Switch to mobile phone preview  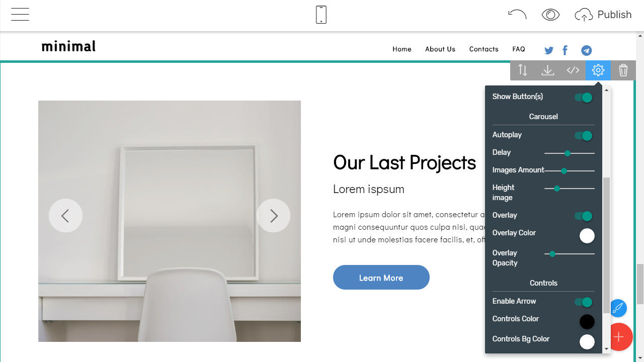coord(321,15)
